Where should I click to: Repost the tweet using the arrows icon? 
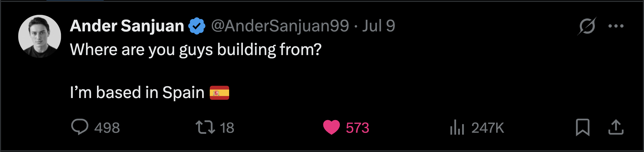[x=205, y=127]
